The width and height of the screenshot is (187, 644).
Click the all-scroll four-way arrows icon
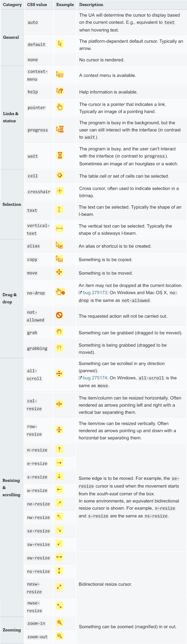click(x=59, y=374)
